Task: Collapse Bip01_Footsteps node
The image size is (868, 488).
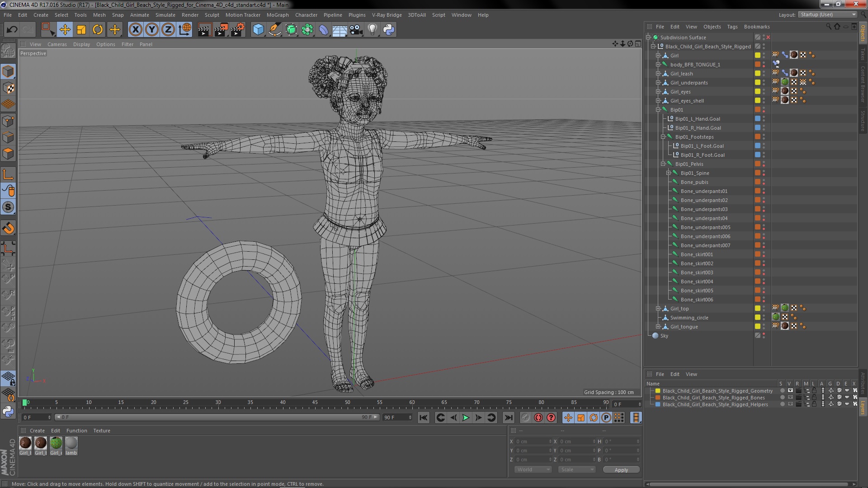Action: 663,137
